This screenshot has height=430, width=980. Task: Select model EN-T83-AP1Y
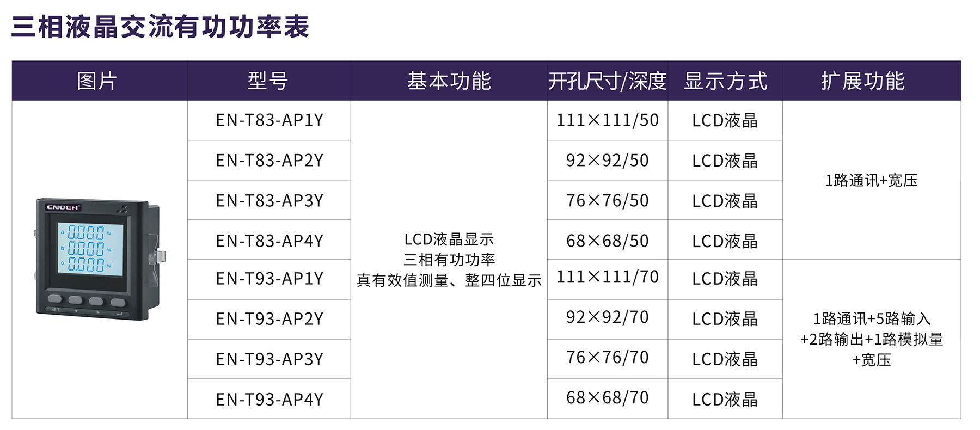[x=269, y=120]
